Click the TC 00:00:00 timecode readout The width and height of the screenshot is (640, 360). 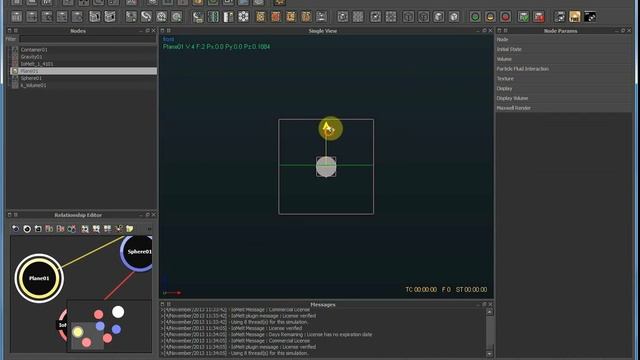pyautogui.click(x=421, y=289)
